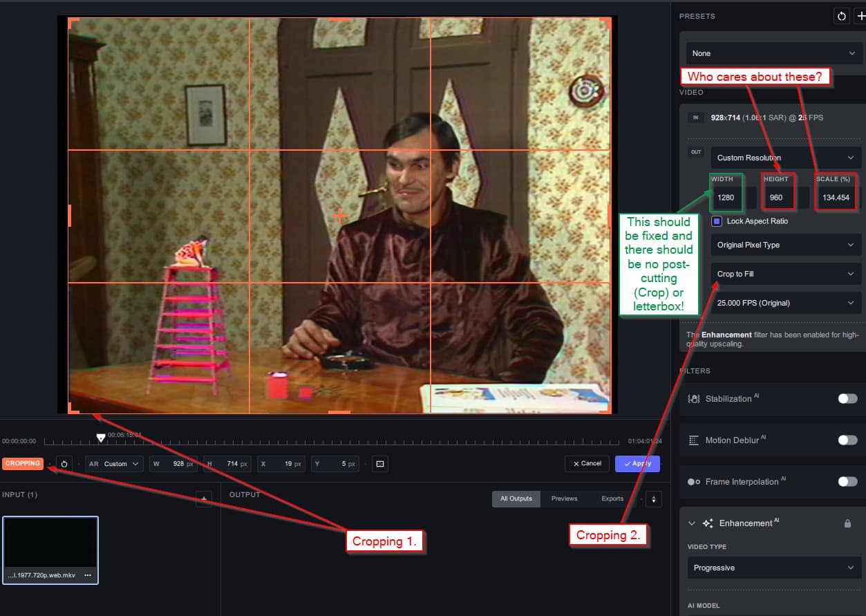Click the output sort order icon
Screen dimensions: 866x616
tap(653, 498)
